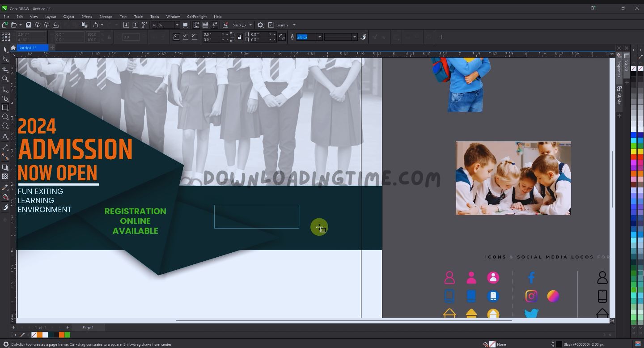Toggle the rulers visibility icon
This screenshot has width=644, height=348.
(x=197, y=25)
